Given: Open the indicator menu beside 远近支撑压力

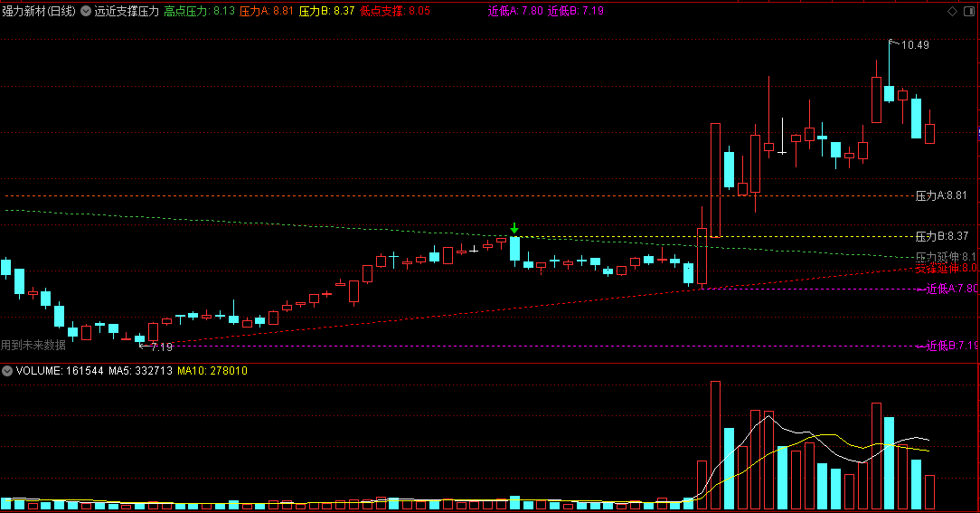Looking at the screenshot, I should [86, 11].
